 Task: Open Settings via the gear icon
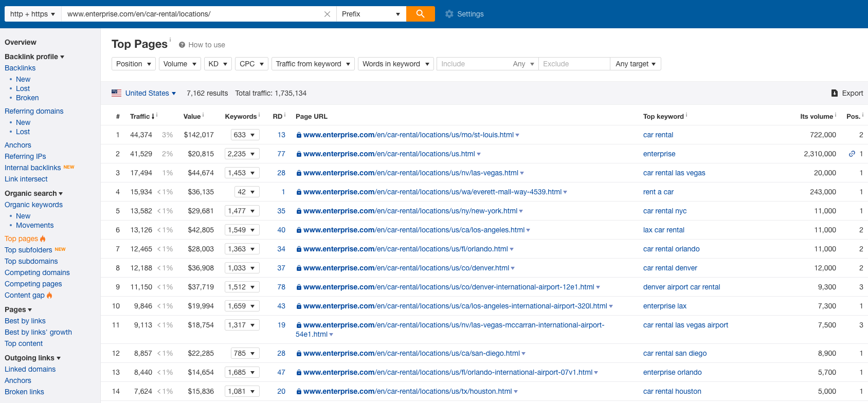coord(449,14)
